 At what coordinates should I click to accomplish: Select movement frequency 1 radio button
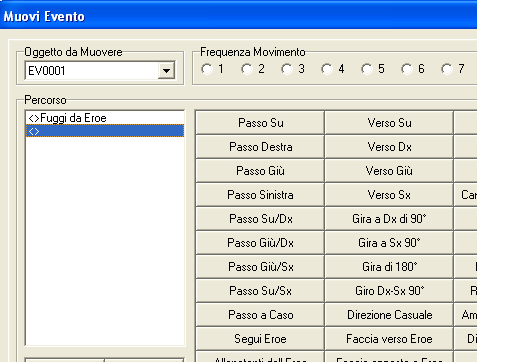point(207,69)
